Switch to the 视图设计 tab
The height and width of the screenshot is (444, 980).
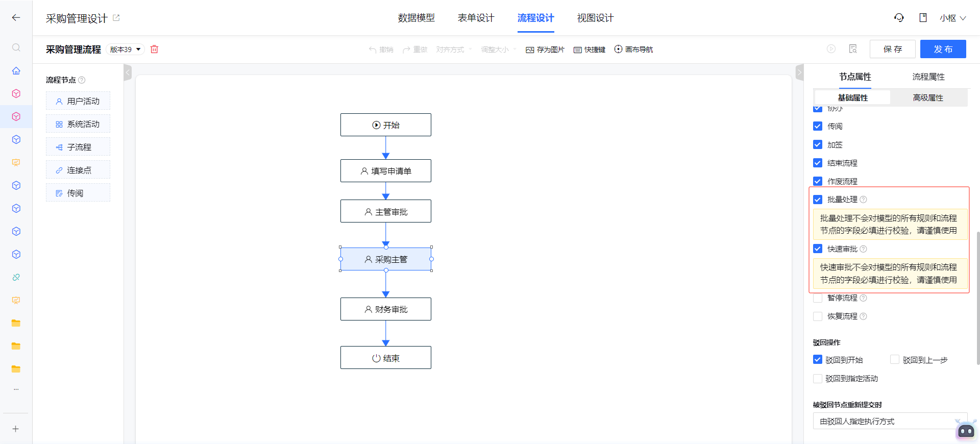coord(596,18)
